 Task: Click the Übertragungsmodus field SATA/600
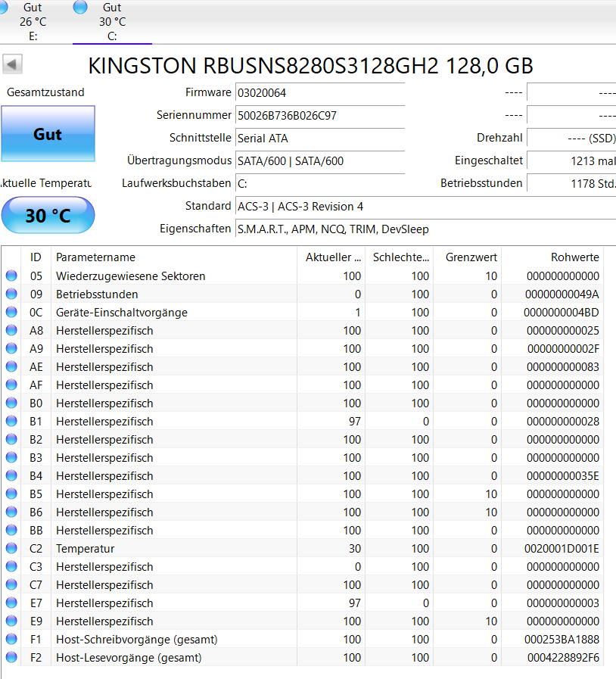tap(320, 161)
